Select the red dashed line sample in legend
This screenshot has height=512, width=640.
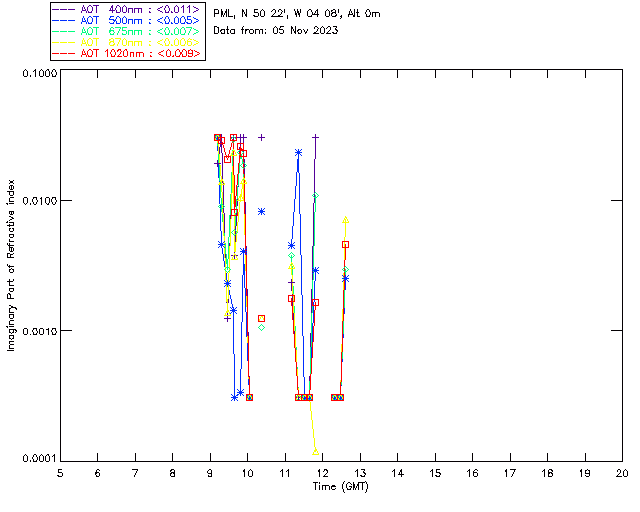pos(64,53)
